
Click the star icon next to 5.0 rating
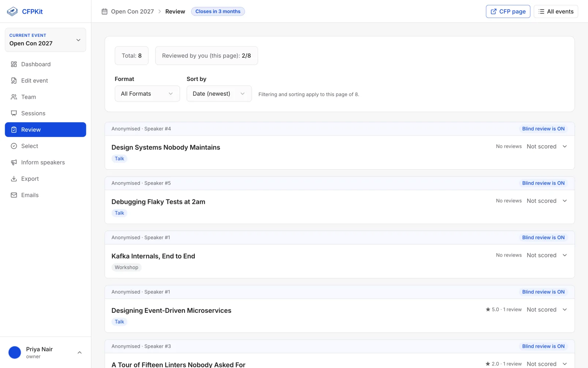coord(488,309)
